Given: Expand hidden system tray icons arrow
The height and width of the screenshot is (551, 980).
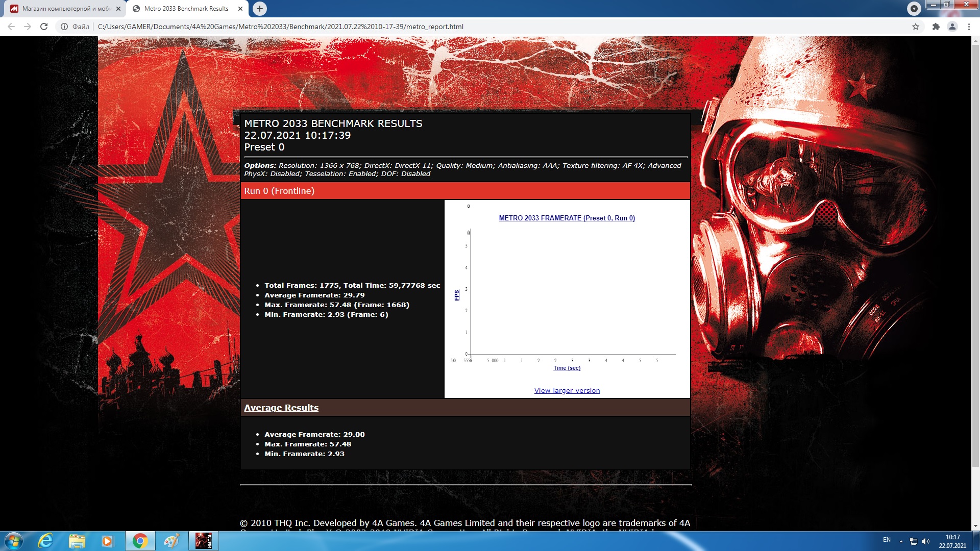Looking at the screenshot, I should coord(901,541).
